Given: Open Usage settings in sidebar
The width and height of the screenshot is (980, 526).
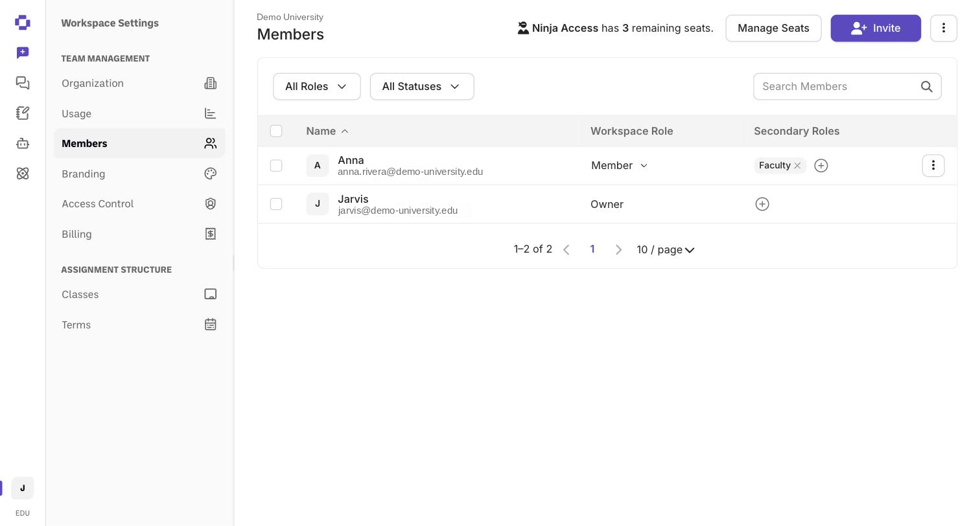Looking at the screenshot, I should click(139, 113).
